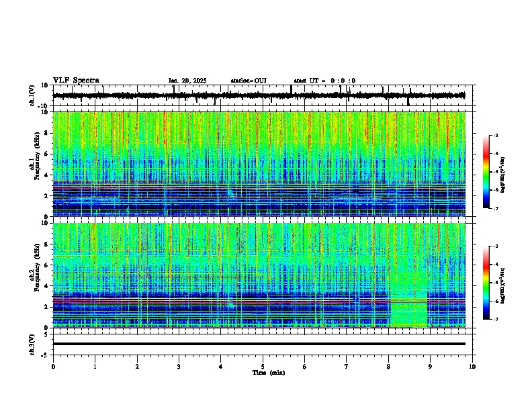
Task: Select the date label "Jan. 20, 2025"
Action: (187, 81)
